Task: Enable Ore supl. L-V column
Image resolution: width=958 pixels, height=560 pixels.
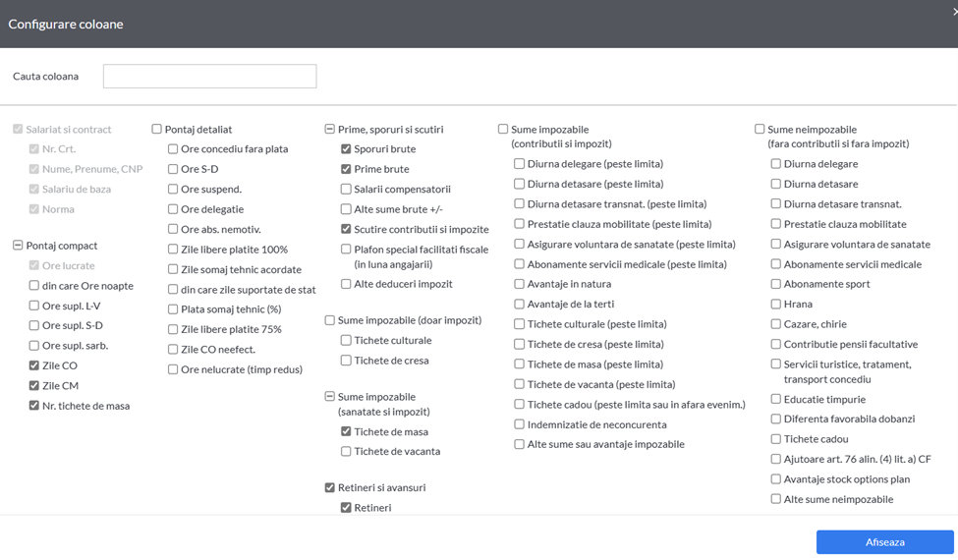Action: 34,306
